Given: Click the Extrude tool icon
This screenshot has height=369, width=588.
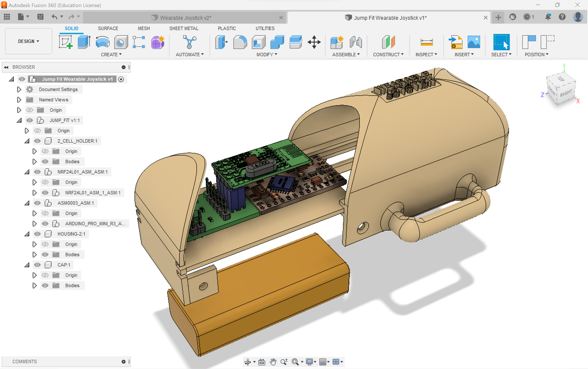Looking at the screenshot, I should (x=84, y=42).
